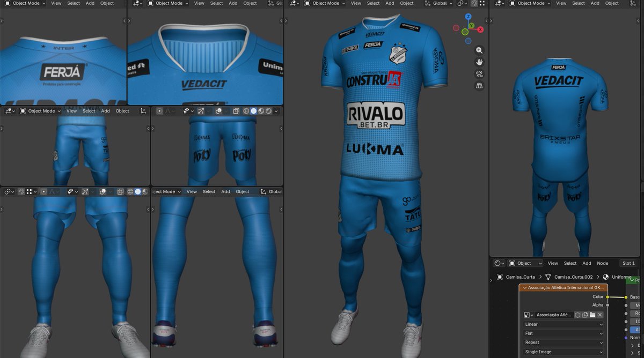The image size is (644, 358).
Task: Open the Node menu in the node editor
Action: pyautogui.click(x=603, y=263)
